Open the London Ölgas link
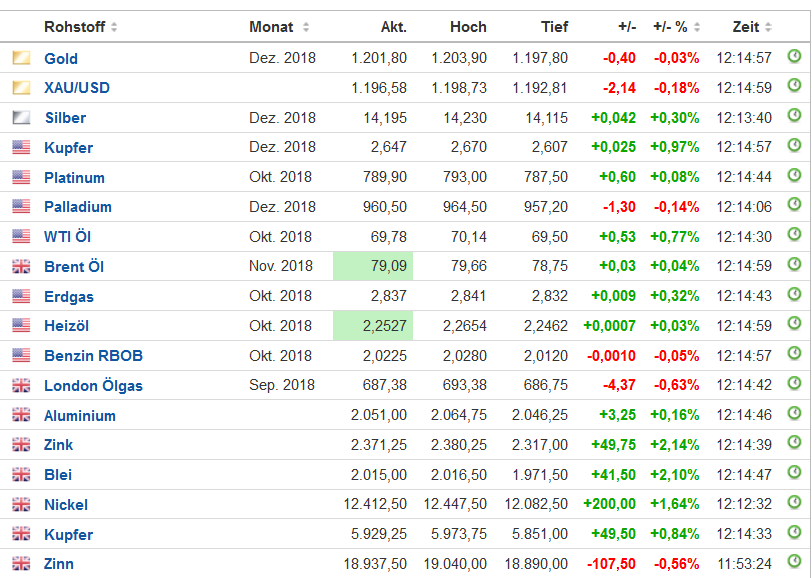Viewport: 812px width, 578px height. [93, 385]
